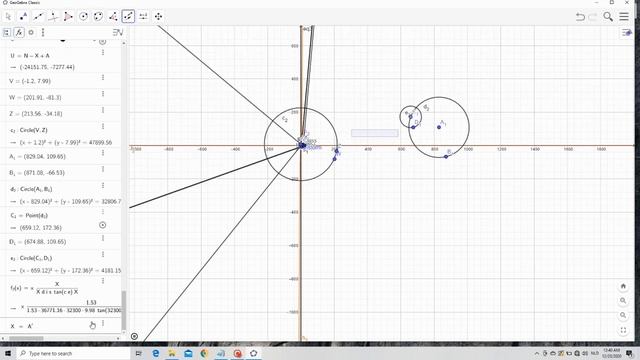Open the search magnifier in top bar
Image resolution: width=640 pixels, height=360 pixels.
(608, 17)
